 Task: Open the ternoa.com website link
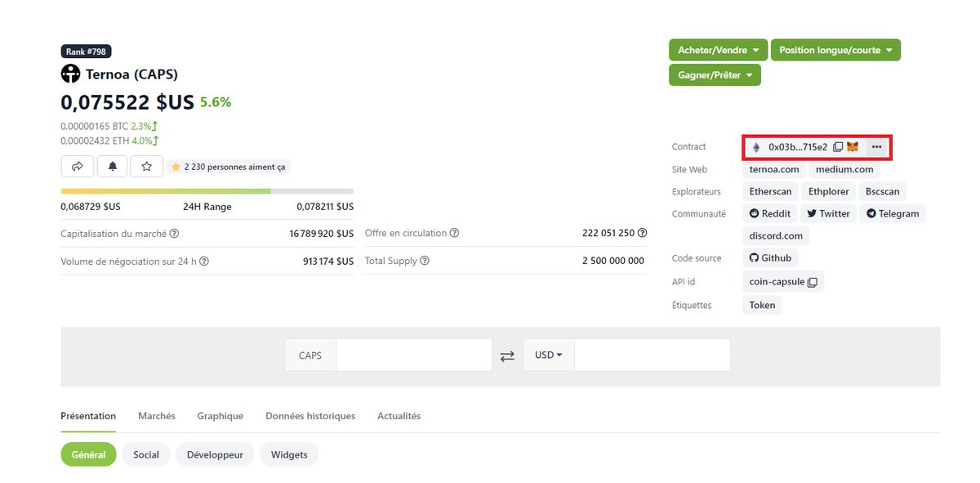774,169
